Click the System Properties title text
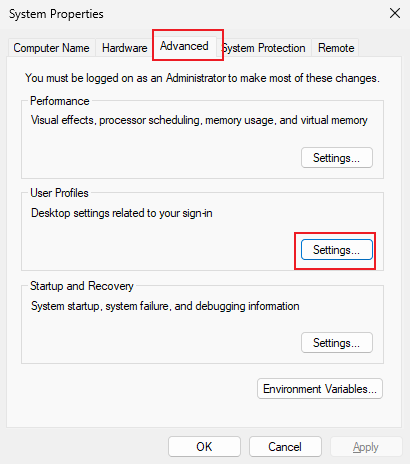 click(x=56, y=14)
